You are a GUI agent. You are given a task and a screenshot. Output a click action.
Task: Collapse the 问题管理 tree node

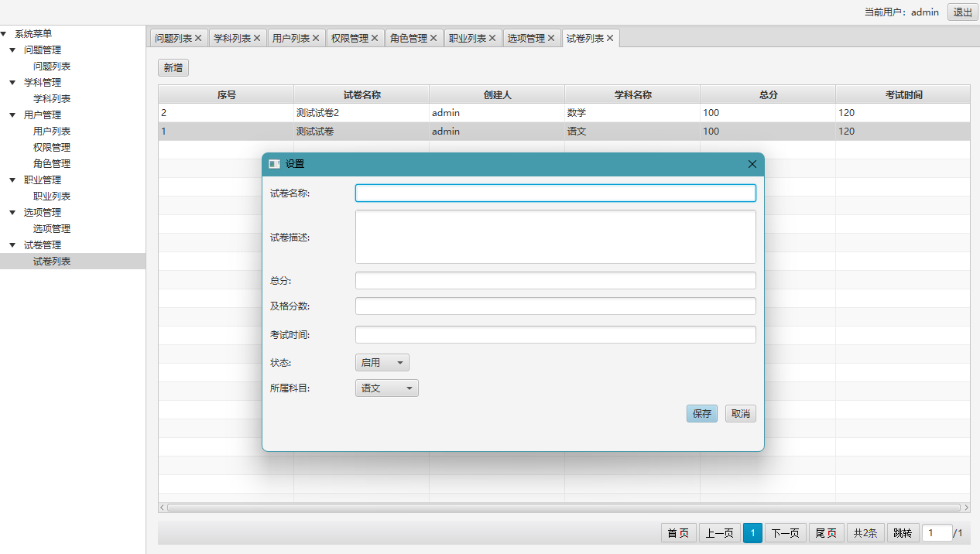click(x=12, y=50)
